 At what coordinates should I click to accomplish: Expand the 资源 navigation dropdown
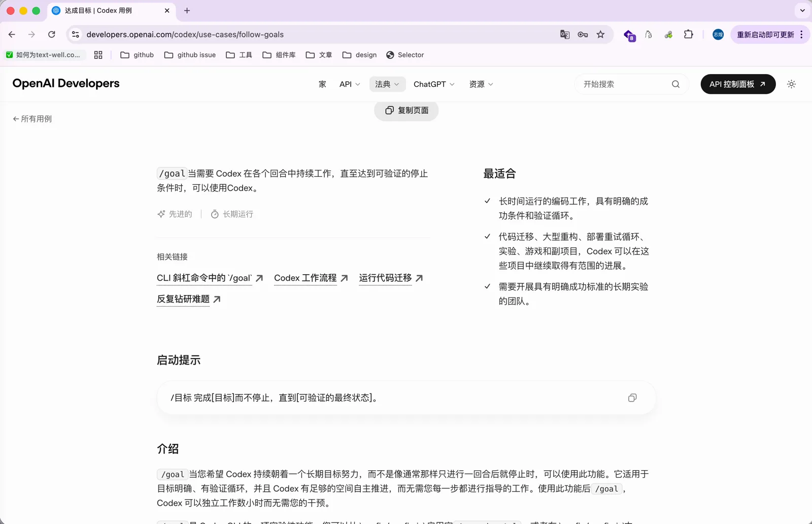point(481,84)
